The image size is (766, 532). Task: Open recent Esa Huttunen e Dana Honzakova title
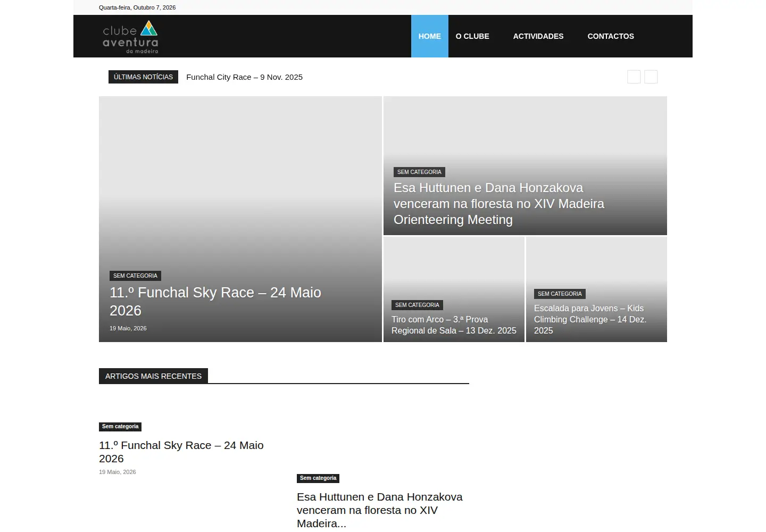click(x=380, y=510)
